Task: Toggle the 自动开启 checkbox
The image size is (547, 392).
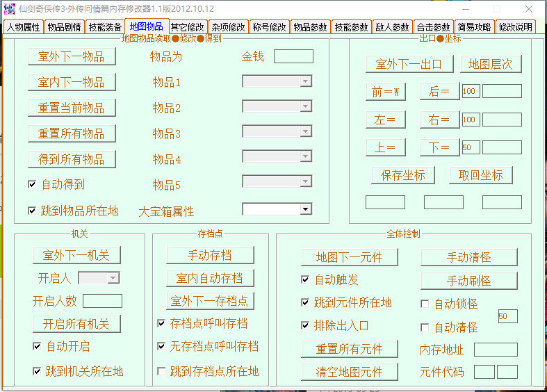Action: 37,346
